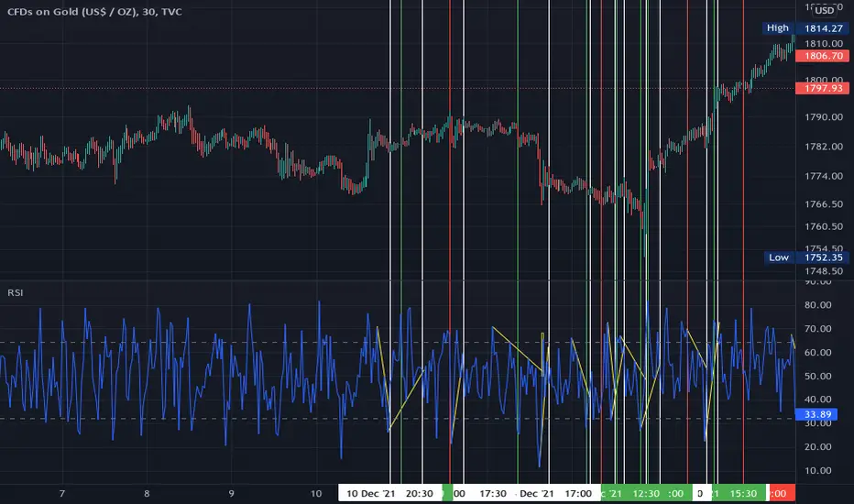Click the USD currency button

(x=824, y=10)
